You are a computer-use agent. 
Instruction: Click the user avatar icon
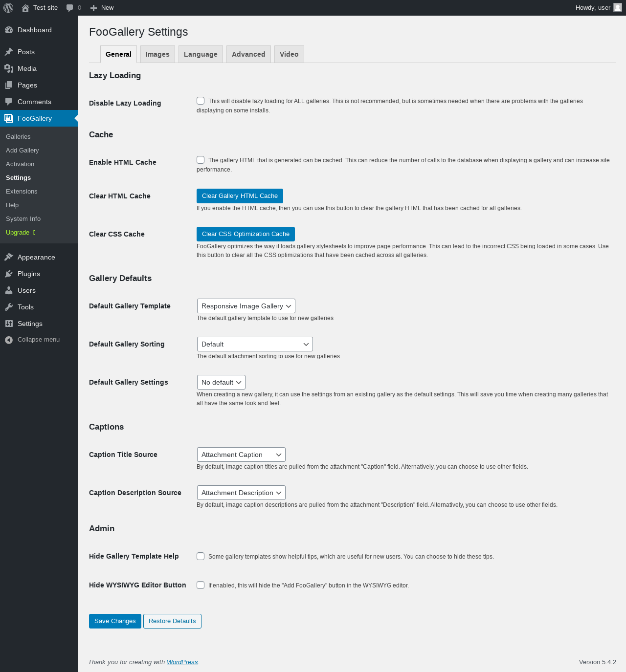618,8
